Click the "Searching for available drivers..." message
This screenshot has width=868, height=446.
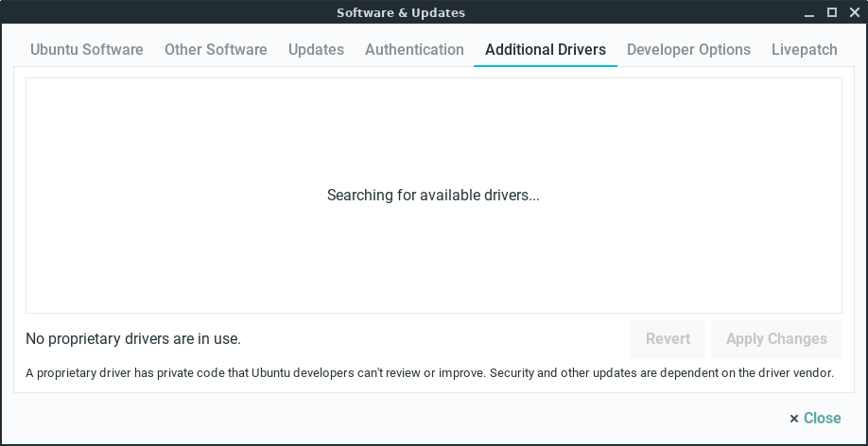(433, 196)
